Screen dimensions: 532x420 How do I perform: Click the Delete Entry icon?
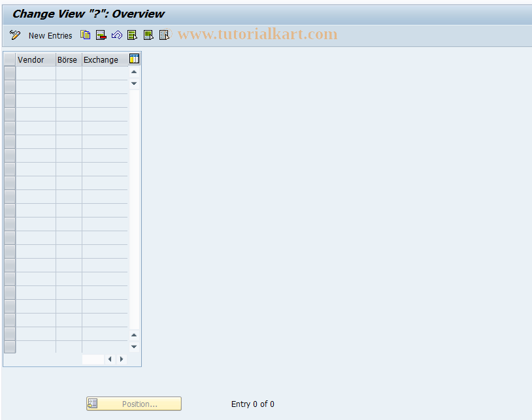[x=101, y=35]
